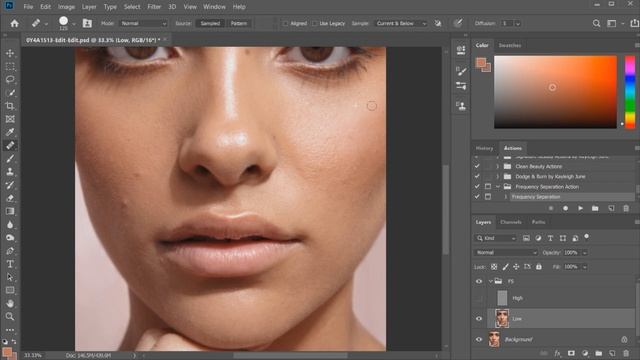The width and height of the screenshot is (640, 360).
Task: Open the Sample Current & Below dropdown
Action: click(401, 23)
